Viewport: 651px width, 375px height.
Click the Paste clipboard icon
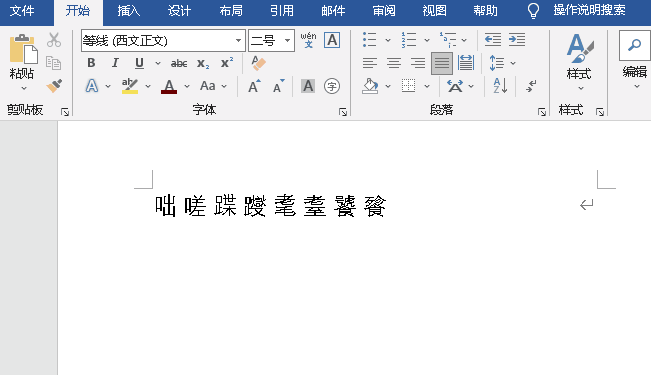click(23, 49)
